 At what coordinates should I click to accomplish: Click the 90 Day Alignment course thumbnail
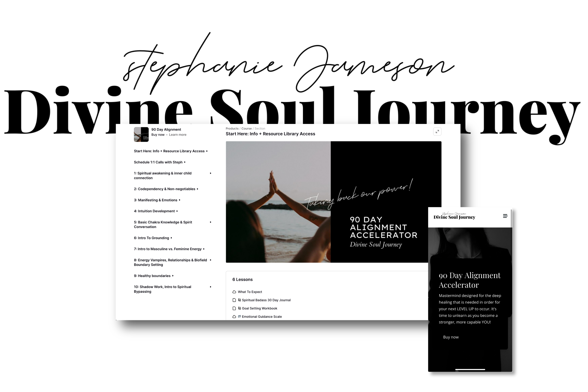pos(141,134)
